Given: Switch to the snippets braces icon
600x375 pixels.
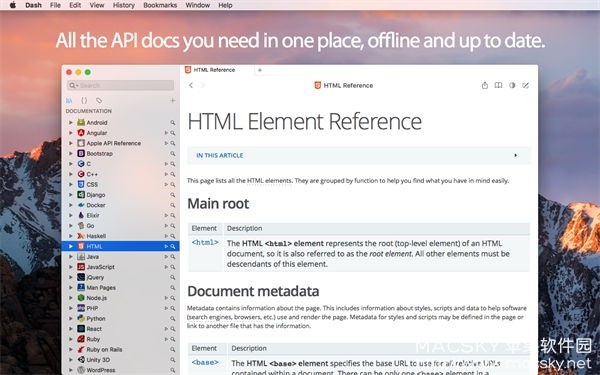Looking at the screenshot, I should 84,100.
